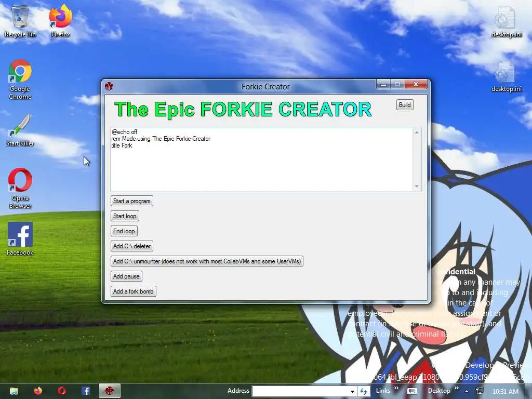Screen dimensions: 532x399
Task: Select the Google Chrome desktop shortcut
Action: (20, 79)
